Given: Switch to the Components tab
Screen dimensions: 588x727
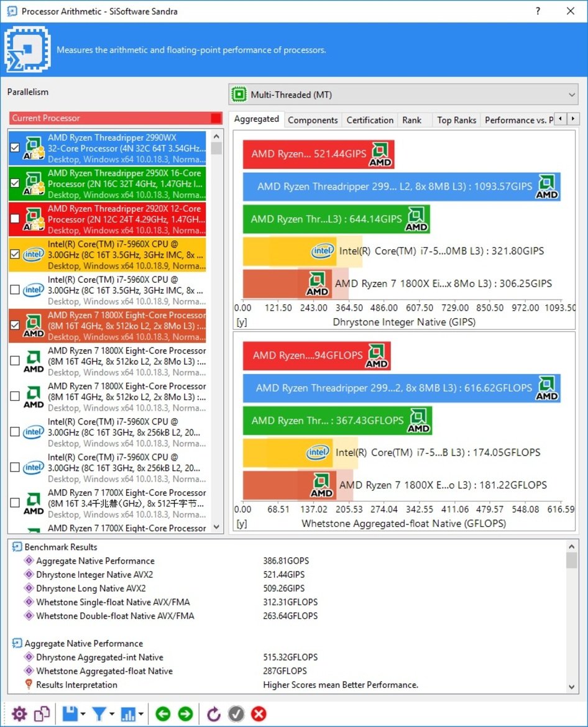Looking at the screenshot, I should point(313,120).
